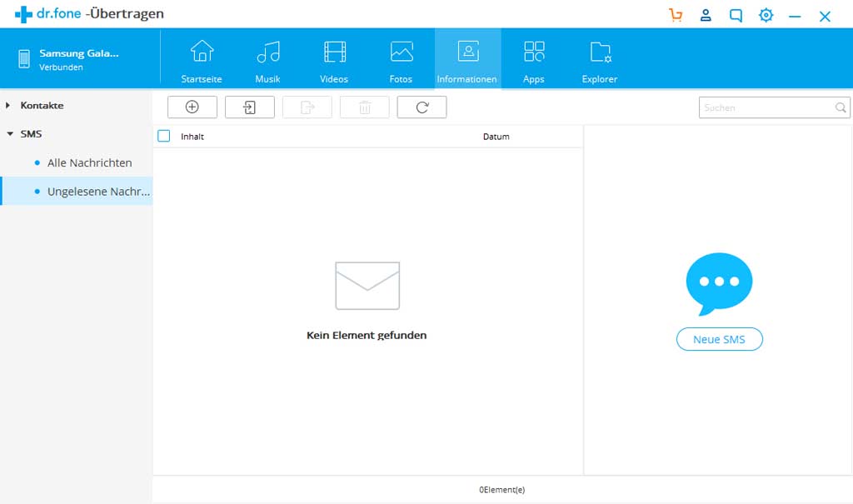Click the Suchen search field
The image size is (853, 504).
click(x=766, y=107)
